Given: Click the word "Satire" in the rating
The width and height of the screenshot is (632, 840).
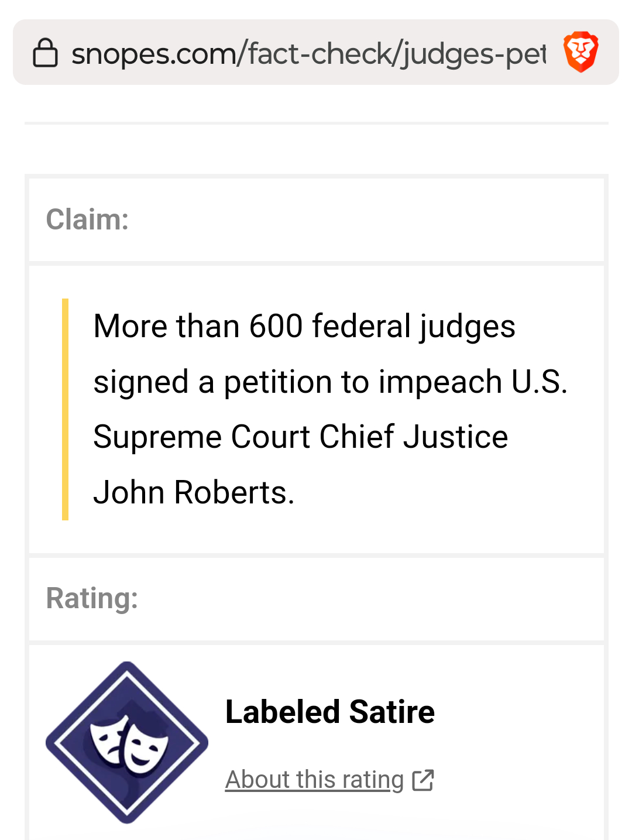Looking at the screenshot, I should [391, 712].
